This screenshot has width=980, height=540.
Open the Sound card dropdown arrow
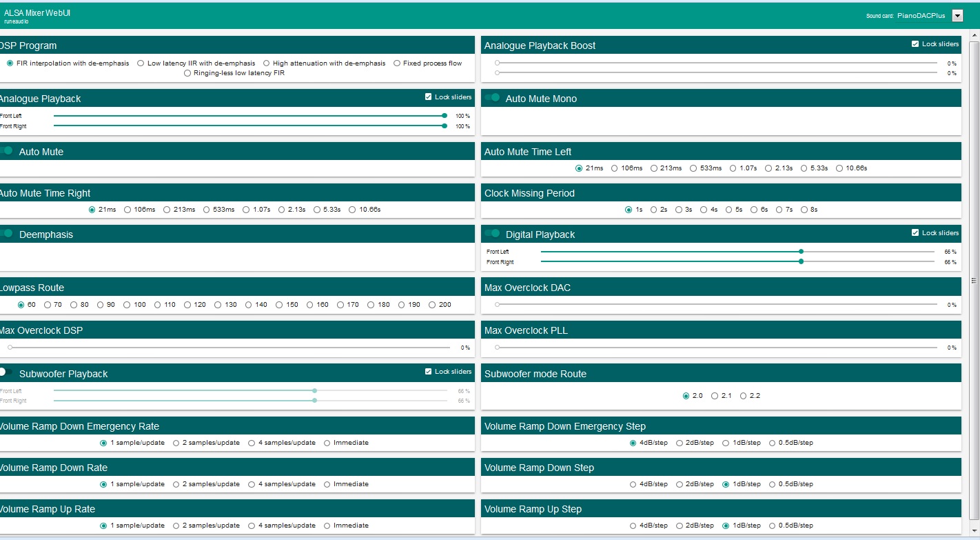click(x=957, y=16)
